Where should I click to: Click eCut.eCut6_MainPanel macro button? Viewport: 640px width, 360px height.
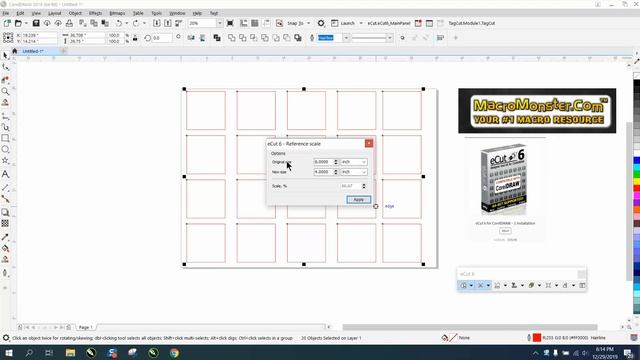click(389, 23)
